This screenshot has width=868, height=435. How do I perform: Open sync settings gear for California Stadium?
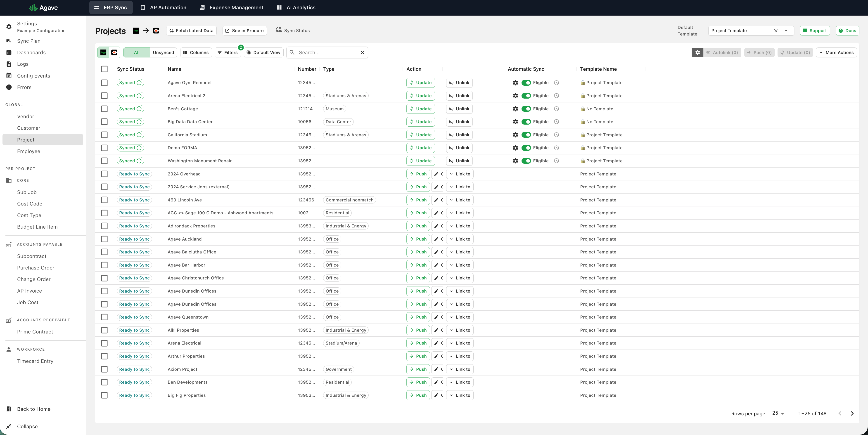(x=516, y=135)
